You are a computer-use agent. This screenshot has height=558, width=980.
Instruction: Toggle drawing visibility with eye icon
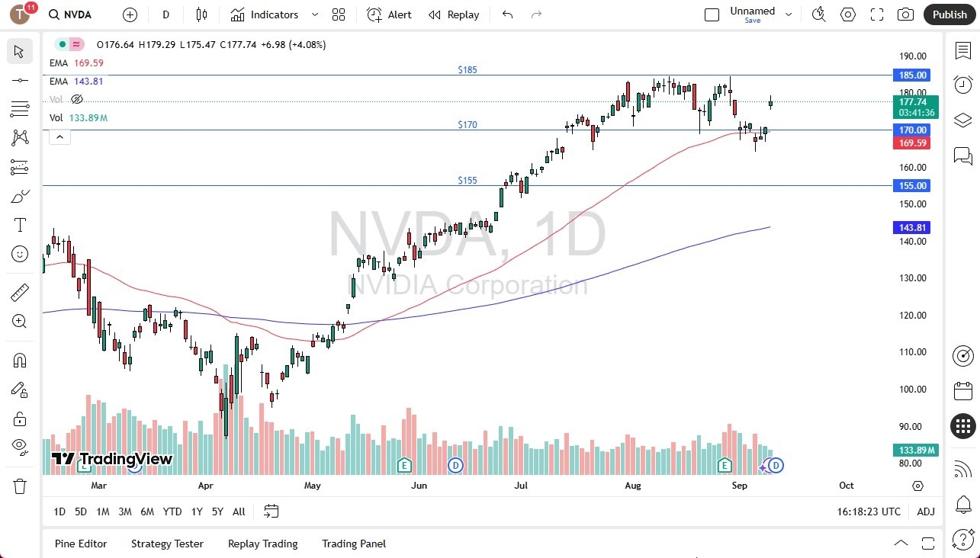click(19, 447)
